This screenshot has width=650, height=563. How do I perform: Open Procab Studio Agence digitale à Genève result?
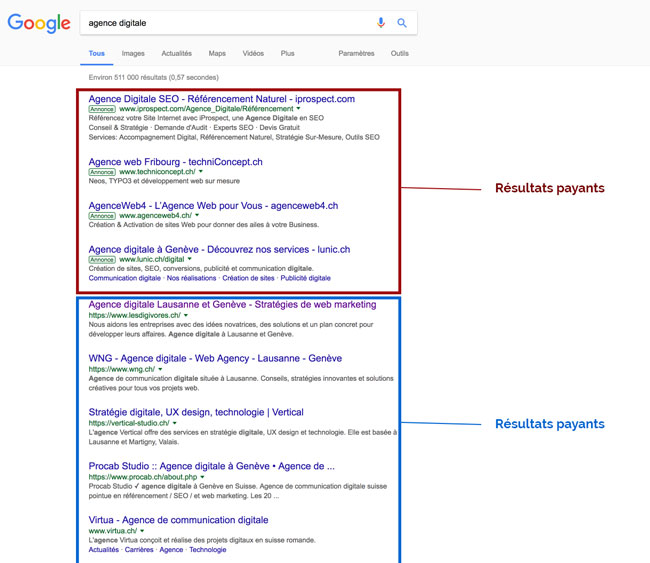coord(211,466)
